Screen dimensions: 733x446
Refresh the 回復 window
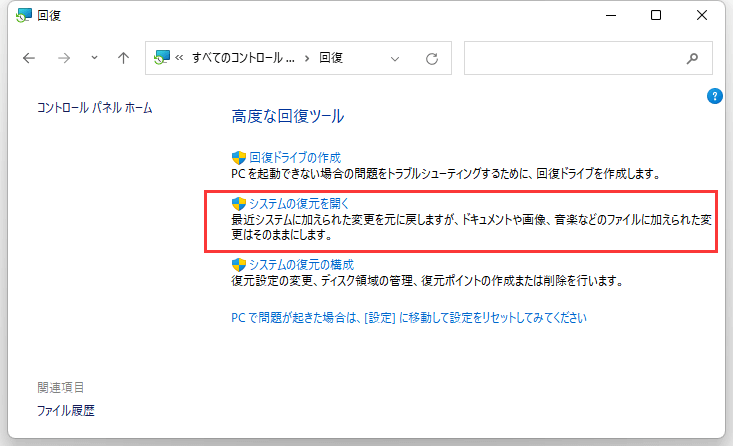pos(431,58)
